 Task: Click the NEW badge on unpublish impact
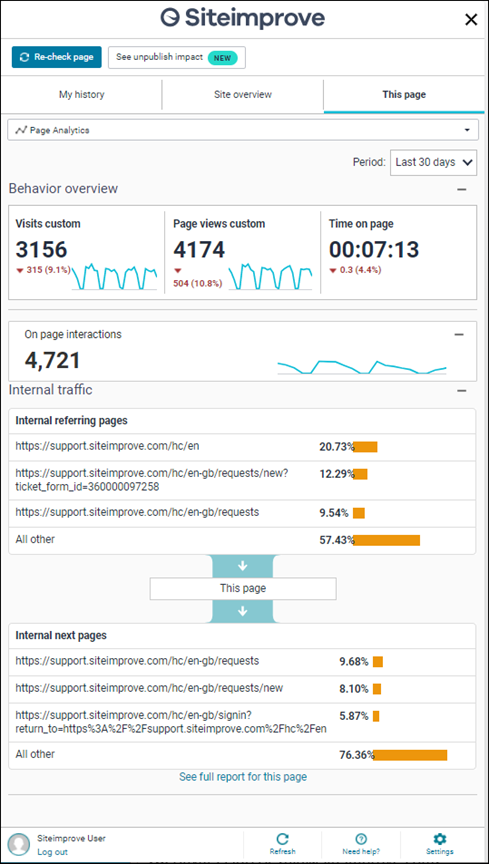(x=223, y=57)
